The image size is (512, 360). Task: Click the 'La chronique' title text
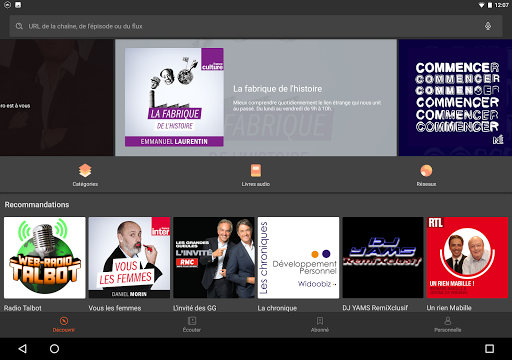[277, 308]
